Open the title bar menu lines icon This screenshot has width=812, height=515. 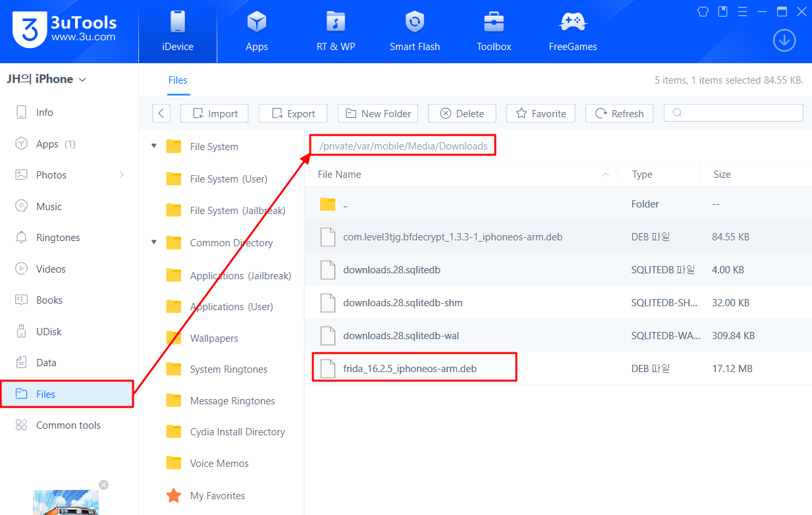tap(742, 11)
